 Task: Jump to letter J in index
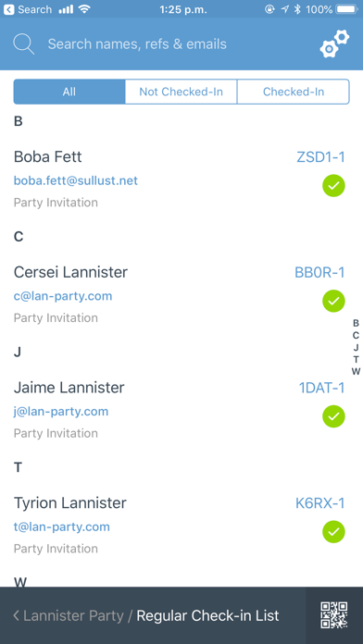click(356, 348)
